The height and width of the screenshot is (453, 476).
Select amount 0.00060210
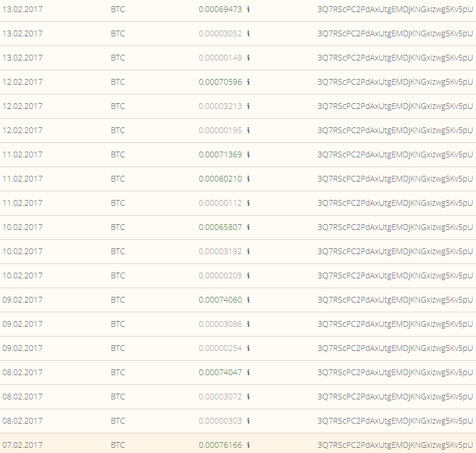pyautogui.click(x=220, y=179)
